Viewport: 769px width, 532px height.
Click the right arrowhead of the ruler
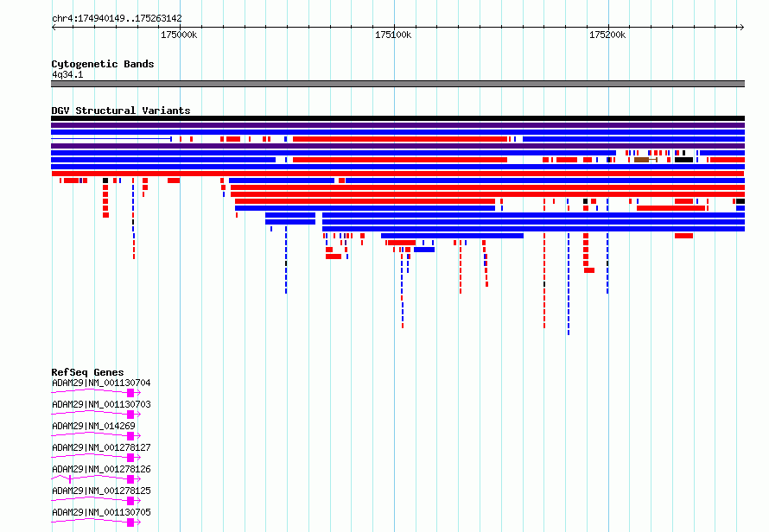pyautogui.click(x=741, y=27)
